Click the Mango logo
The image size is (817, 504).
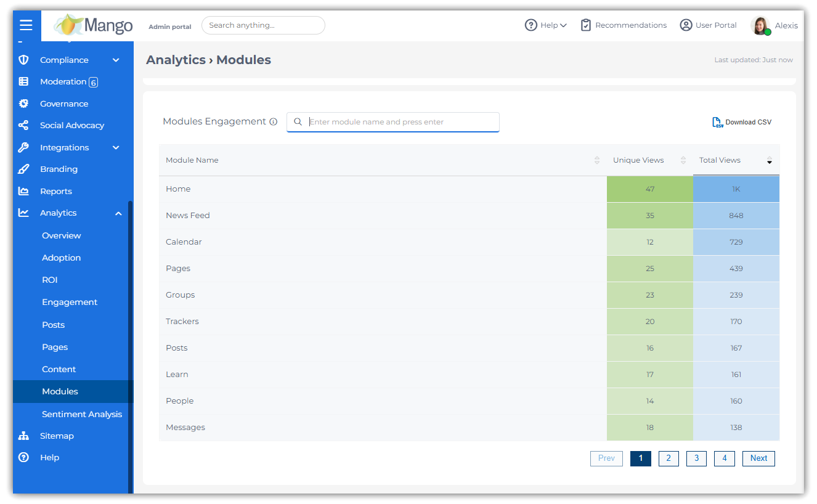point(94,25)
